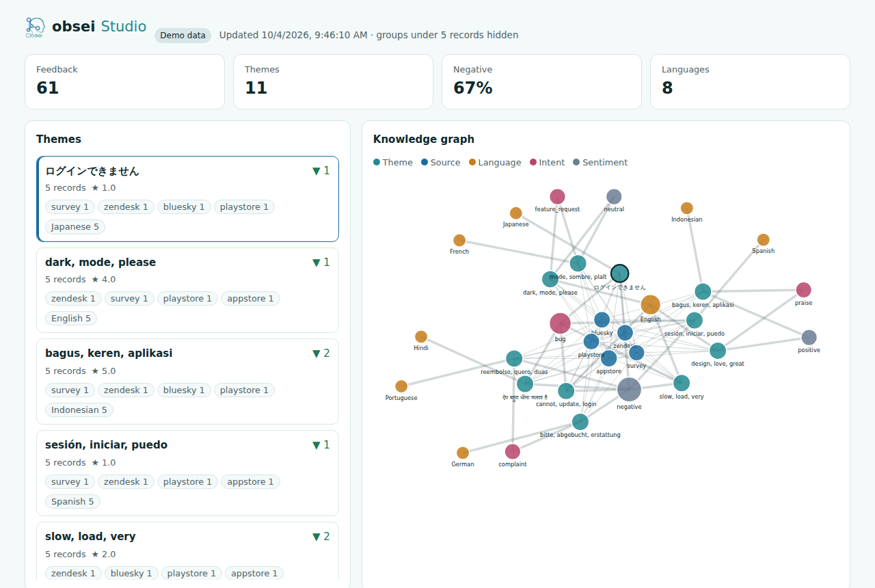Image resolution: width=875 pixels, height=588 pixels.
Task: Click the praise intent node
Action: [x=804, y=290]
